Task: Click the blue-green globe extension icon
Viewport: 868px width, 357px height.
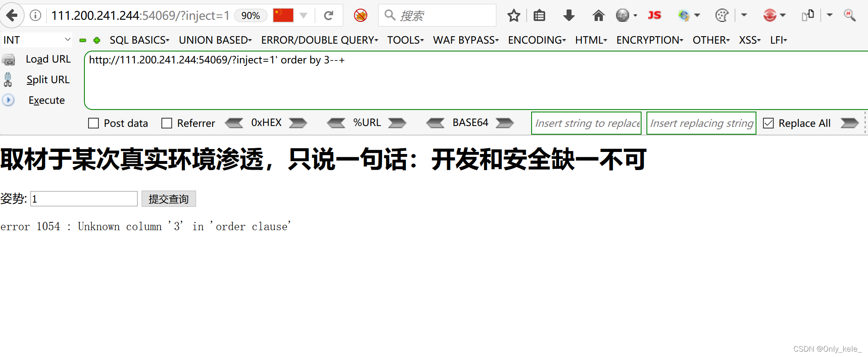Action: pos(684,16)
